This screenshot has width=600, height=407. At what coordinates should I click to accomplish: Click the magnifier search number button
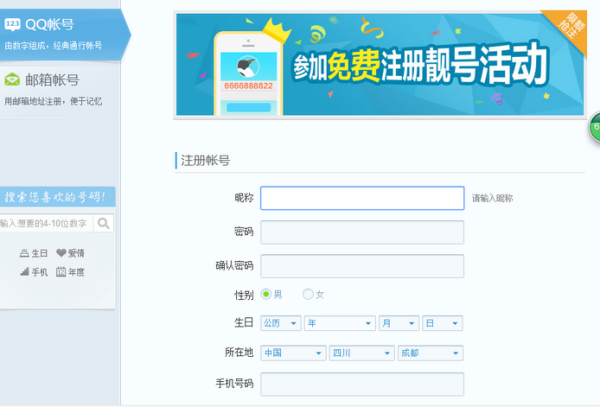tap(103, 223)
